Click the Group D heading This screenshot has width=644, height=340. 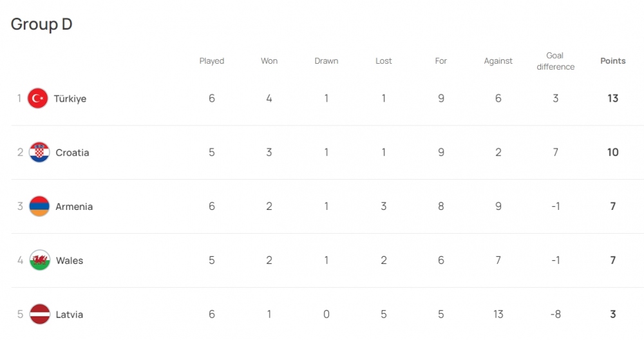pyautogui.click(x=41, y=24)
